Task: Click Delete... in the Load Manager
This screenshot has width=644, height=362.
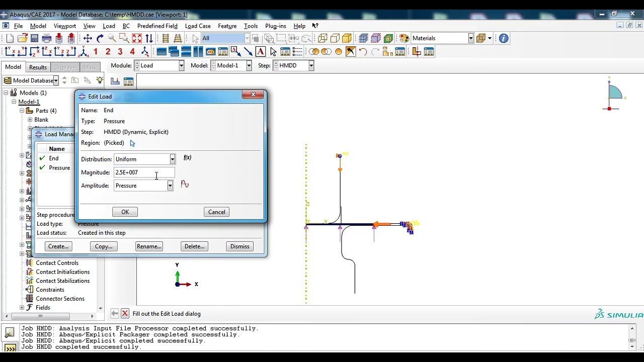Action: click(194, 246)
